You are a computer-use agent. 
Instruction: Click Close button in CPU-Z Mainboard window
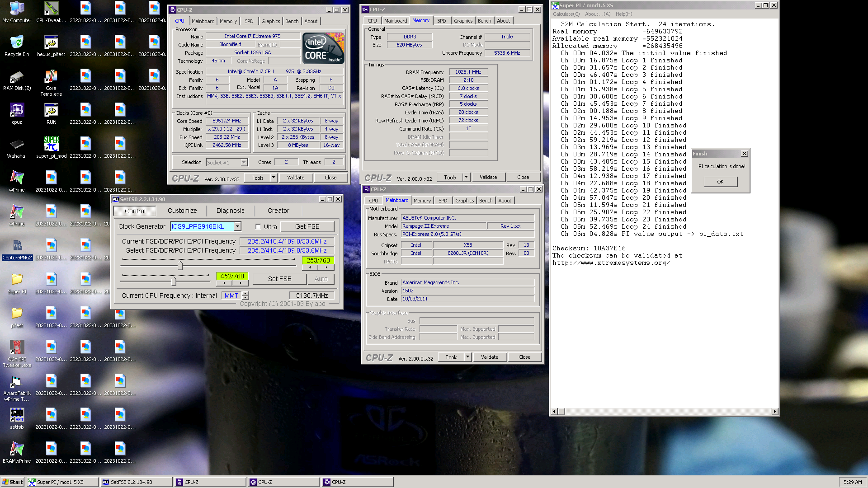524,357
